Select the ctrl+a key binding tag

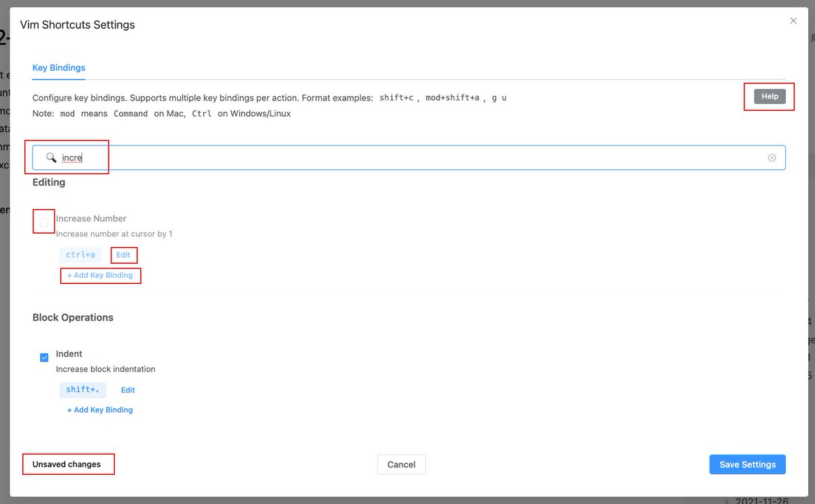tap(81, 255)
